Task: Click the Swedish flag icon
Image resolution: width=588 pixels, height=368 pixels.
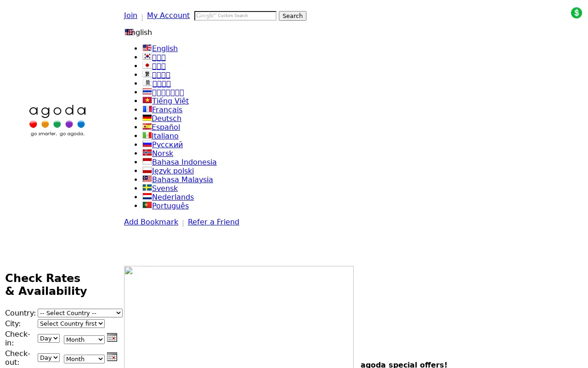Action: coord(147,187)
